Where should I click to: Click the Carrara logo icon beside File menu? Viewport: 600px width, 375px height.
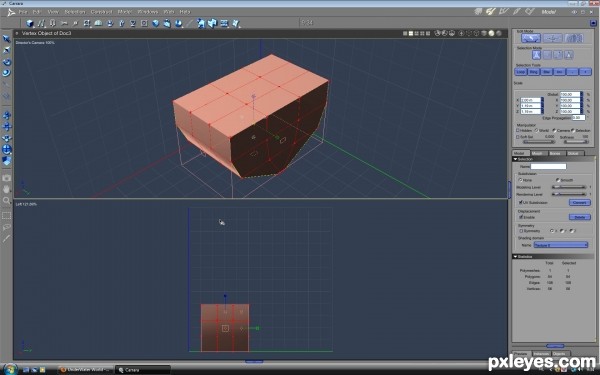pyautogui.click(x=11, y=12)
